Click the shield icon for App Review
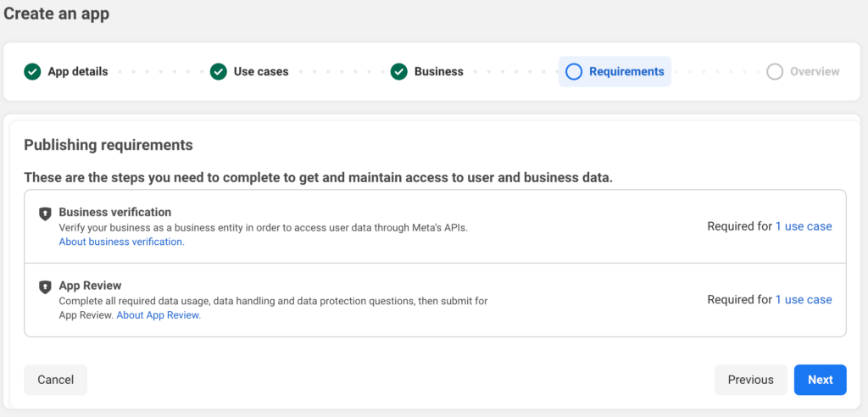The image size is (868, 417). (x=46, y=287)
